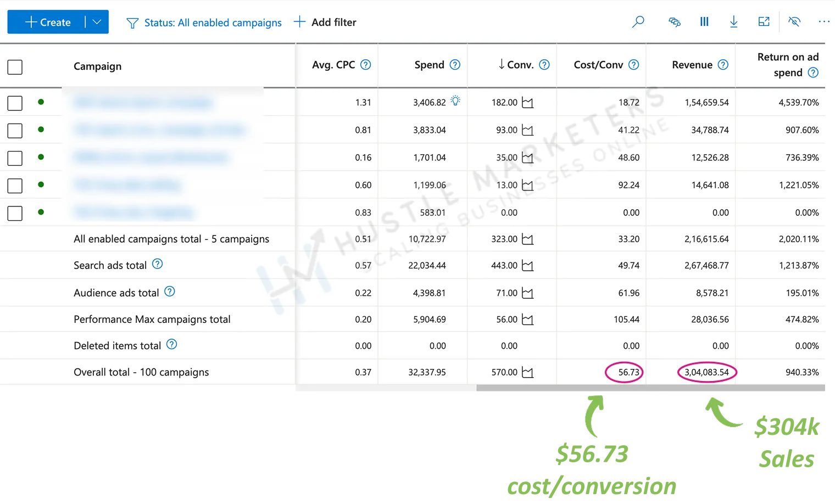
Task: Open Search ads total help icon
Action: pyautogui.click(x=157, y=264)
